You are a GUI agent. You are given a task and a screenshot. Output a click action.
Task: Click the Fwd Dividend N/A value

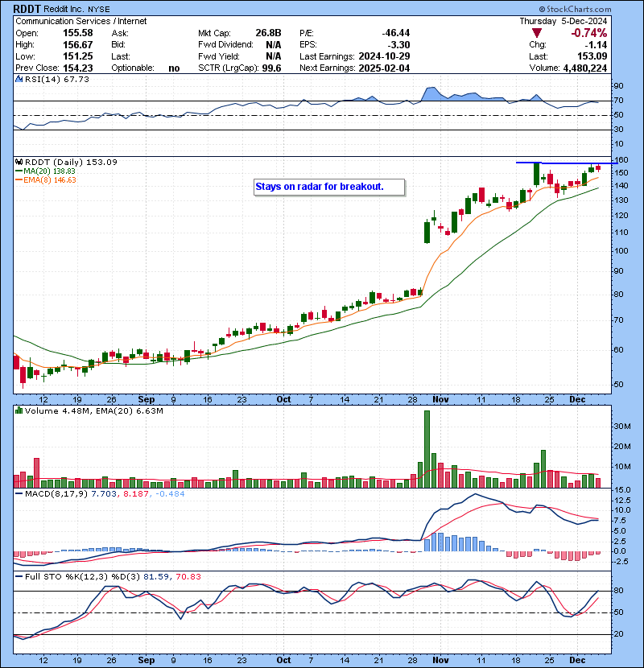click(273, 44)
